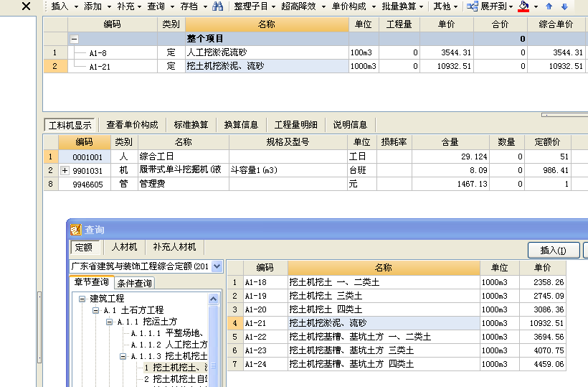This screenshot has width=588, height=387.
Task: Select query result A1-19 三类土
Action: [x=397, y=296]
